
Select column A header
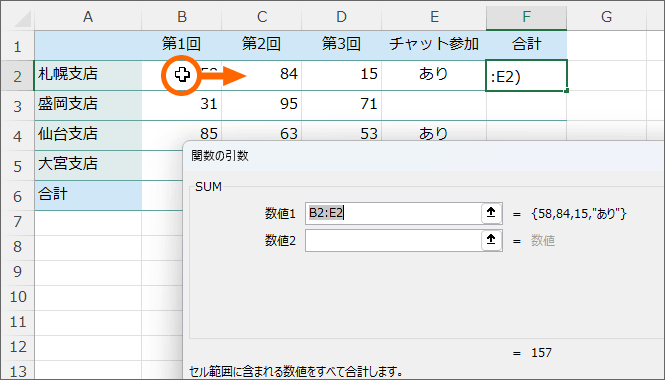coord(88,17)
